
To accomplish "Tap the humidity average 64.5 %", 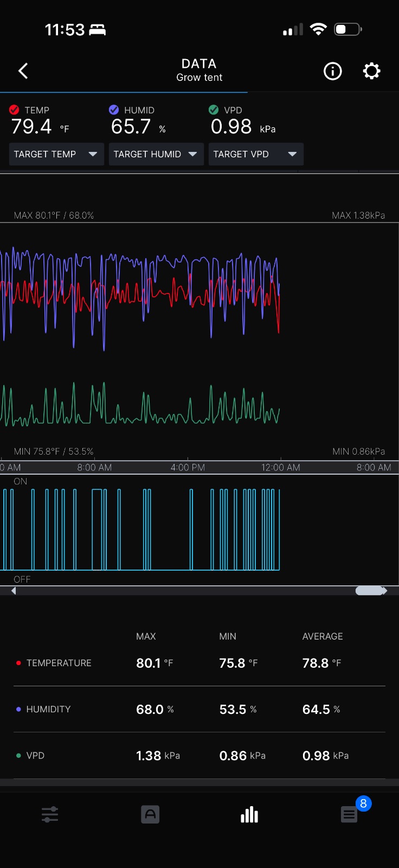I will coord(321,709).
